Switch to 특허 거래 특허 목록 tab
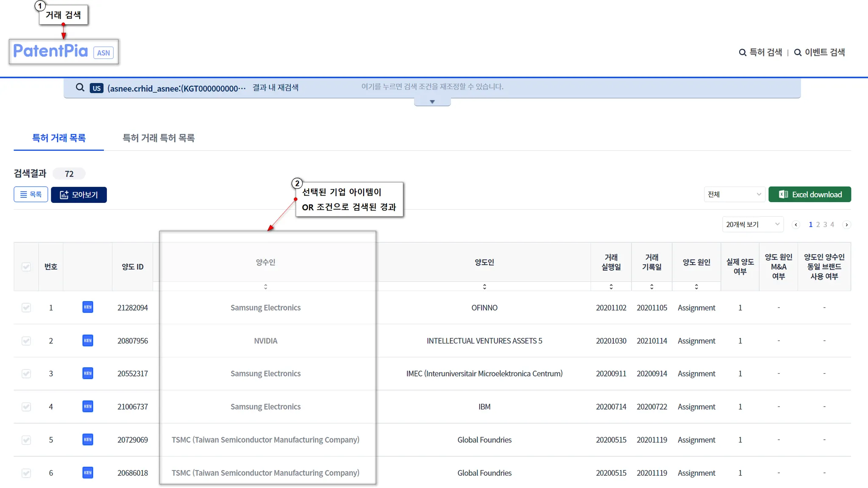868x488 pixels. tap(159, 138)
